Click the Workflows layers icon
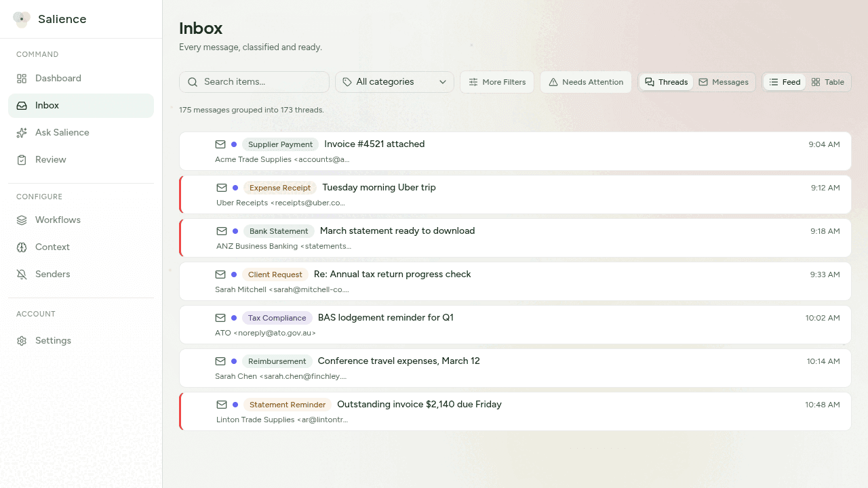Screen dimensions: 868x488 coord(22,220)
